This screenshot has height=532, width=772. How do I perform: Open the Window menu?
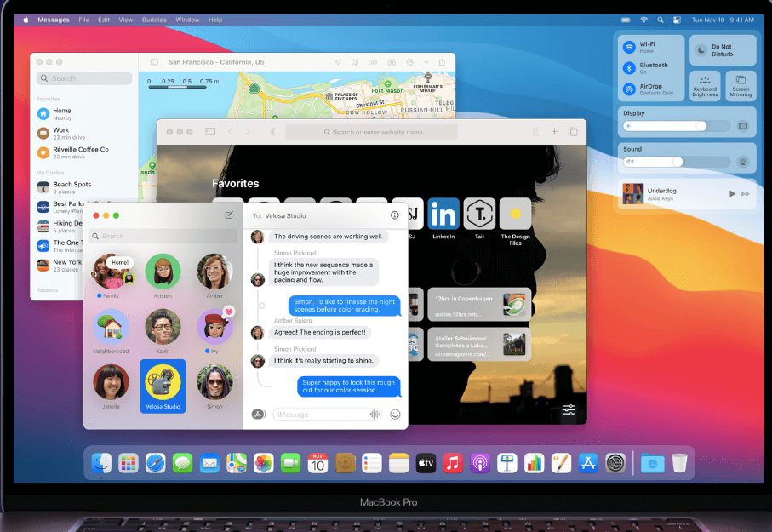tap(187, 20)
